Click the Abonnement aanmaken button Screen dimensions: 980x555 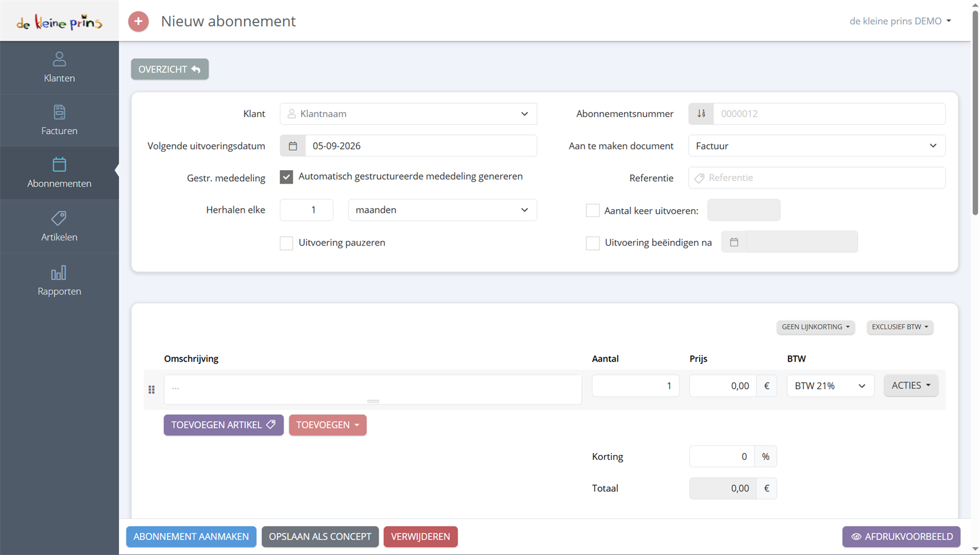(x=191, y=537)
